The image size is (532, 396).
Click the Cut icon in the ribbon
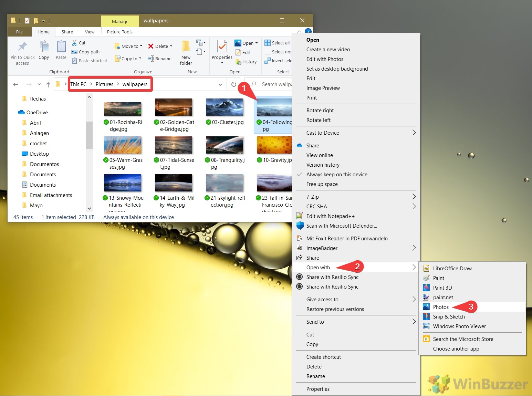(79, 42)
